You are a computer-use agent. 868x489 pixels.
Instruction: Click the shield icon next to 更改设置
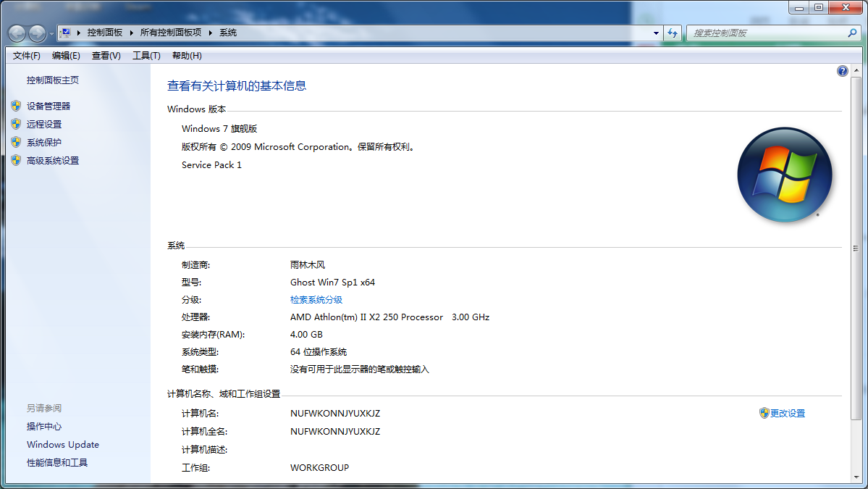(764, 413)
